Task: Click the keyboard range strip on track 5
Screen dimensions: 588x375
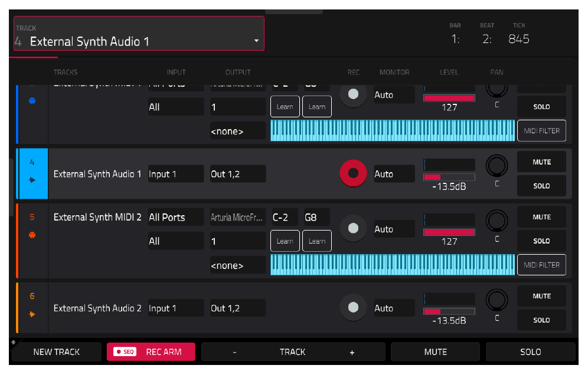Action: [393, 265]
